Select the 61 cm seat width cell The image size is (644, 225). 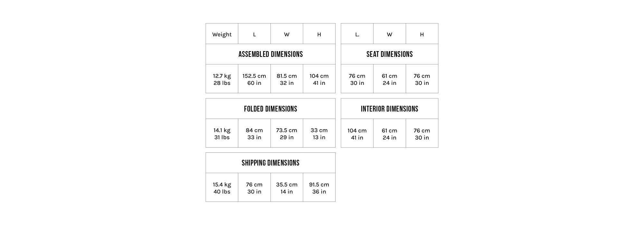[389, 79]
